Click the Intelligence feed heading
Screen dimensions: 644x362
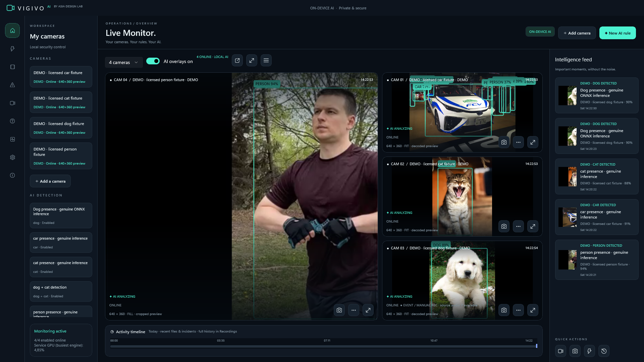coord(573,60)
